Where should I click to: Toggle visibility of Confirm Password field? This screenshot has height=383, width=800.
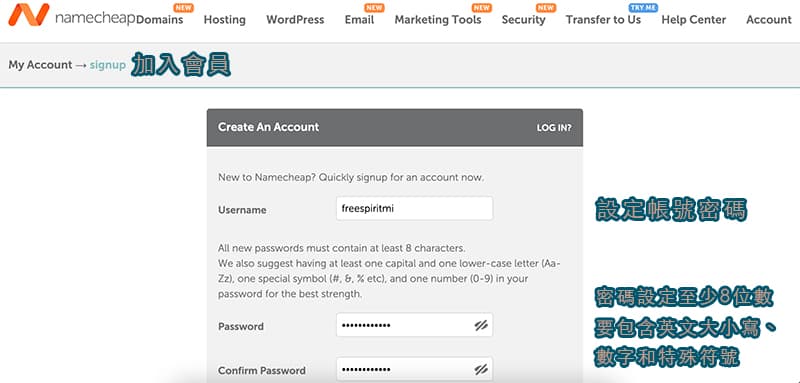click(481, 370)
